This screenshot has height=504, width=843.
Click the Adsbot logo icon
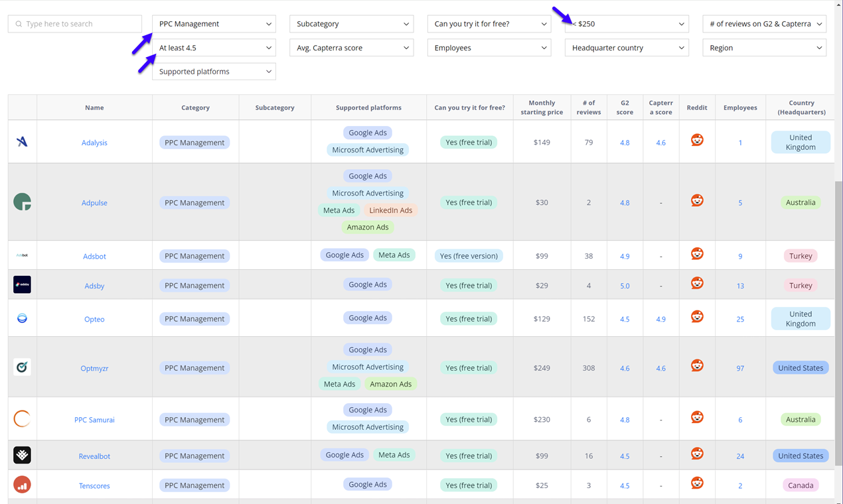(x=22, y=255)
